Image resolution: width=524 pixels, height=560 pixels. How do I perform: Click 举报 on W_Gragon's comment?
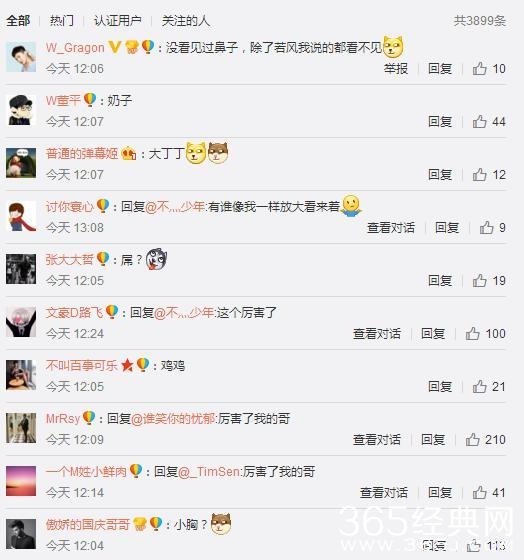coord(396,68)
